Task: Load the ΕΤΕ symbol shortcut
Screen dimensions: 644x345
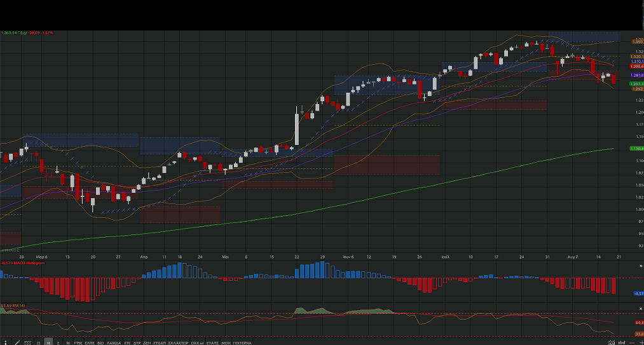Action: (x=127, y=343)
